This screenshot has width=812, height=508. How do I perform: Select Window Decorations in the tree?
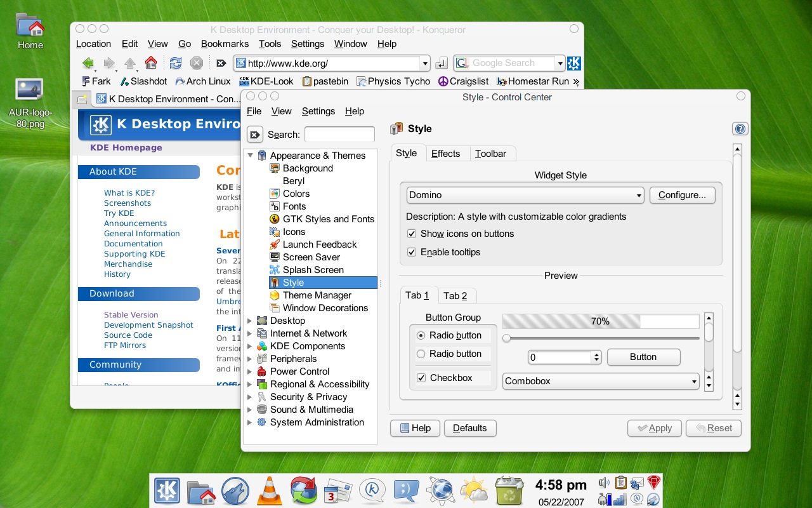(318, 308)
